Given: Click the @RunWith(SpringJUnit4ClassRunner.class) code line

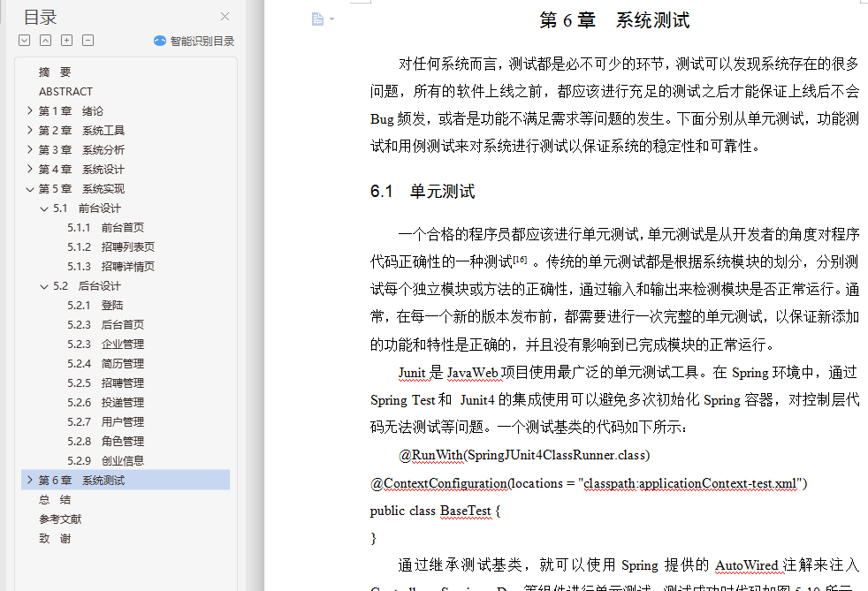Looking at the screenshot, I should point(523,455).
